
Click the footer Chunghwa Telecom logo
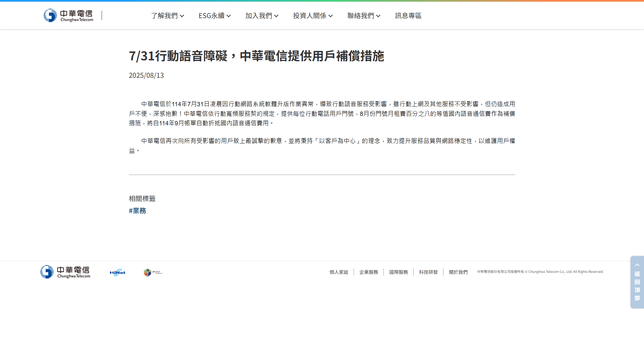pyautogui.click(x=65, y=272)
